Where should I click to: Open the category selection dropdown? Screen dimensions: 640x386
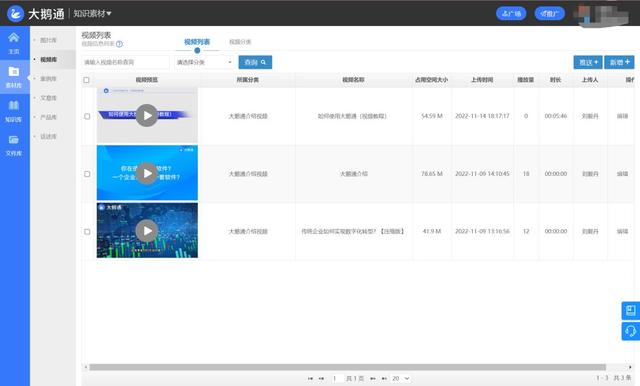point(204,62)
